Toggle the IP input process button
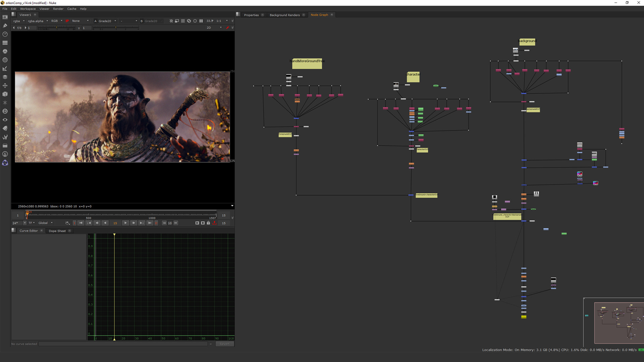 click(x=67, y=21)
